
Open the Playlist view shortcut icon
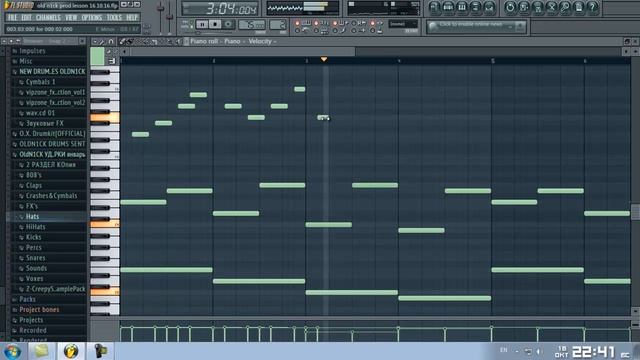(435, 8)
